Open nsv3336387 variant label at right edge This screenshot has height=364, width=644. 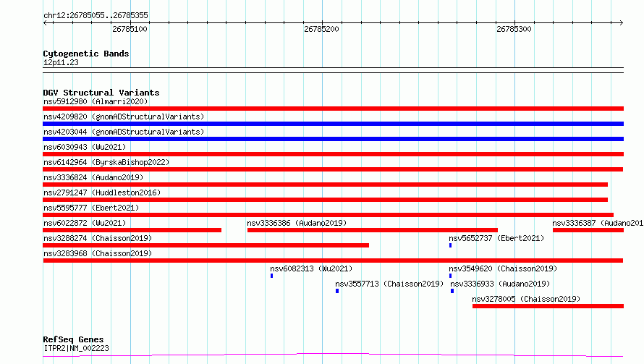point(598,223)
